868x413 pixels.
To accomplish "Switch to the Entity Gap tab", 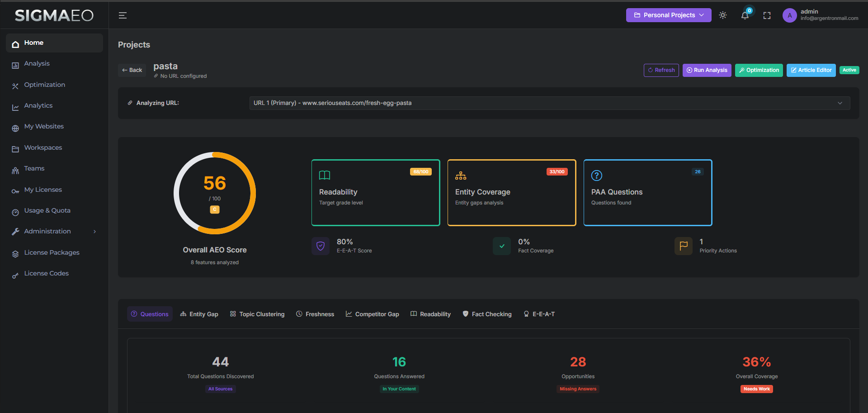I will 199,314.
